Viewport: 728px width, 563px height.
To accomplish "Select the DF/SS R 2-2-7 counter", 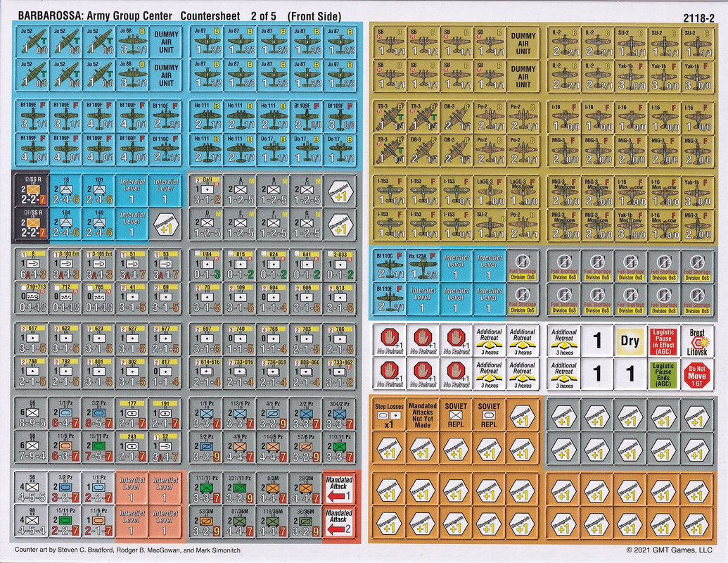I will [x=32, y=223].
